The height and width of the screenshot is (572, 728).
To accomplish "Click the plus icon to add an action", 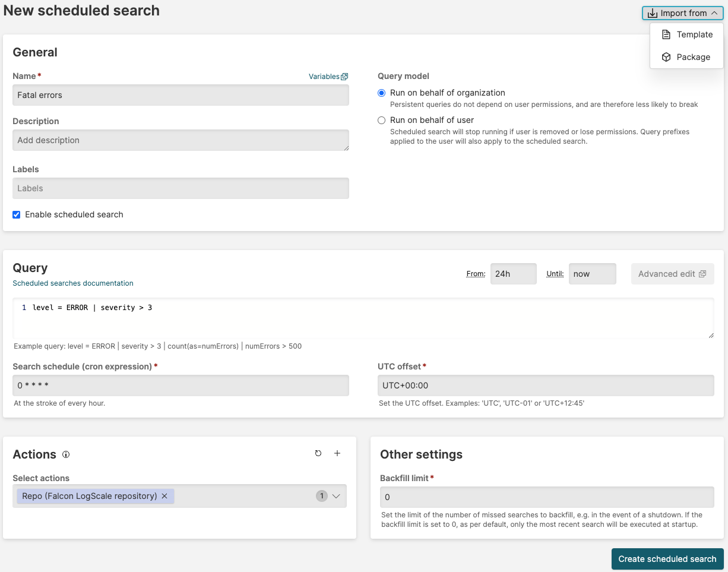I will coord(337,453).
